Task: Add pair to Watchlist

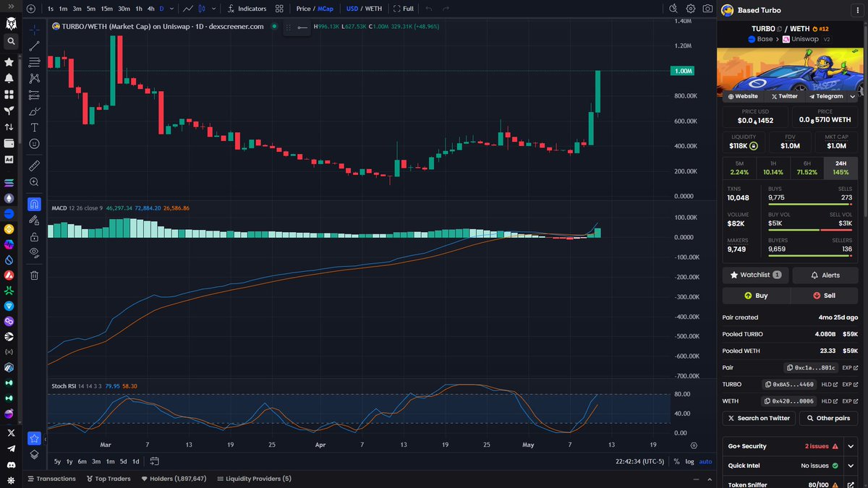Action: click(x=755, y=275)
